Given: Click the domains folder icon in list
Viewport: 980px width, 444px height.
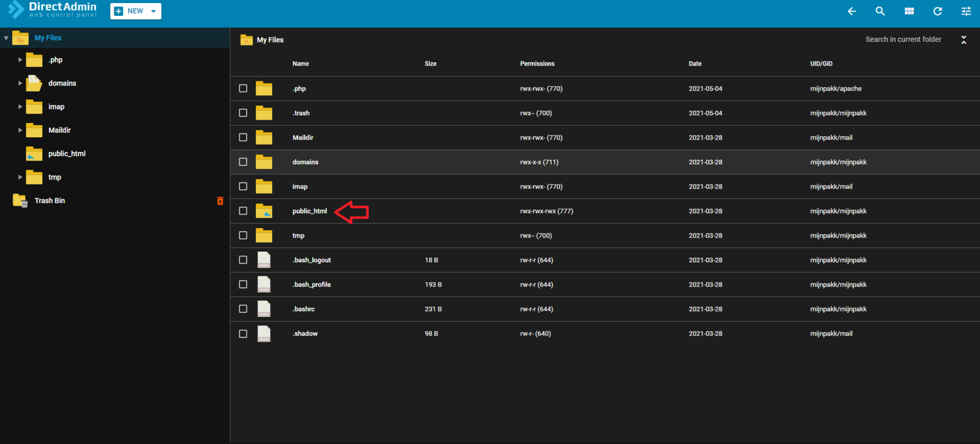Looking at the screenshot, I should [264, 162].
